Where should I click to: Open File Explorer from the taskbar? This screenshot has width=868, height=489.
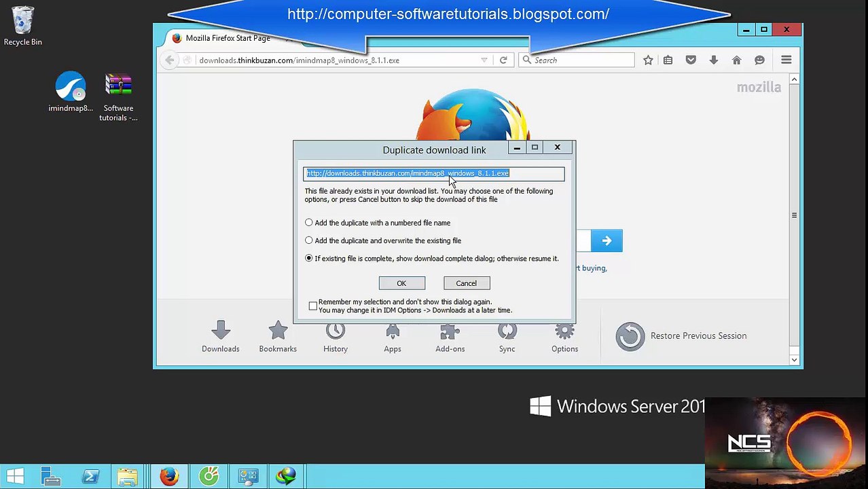click(127, 476)
